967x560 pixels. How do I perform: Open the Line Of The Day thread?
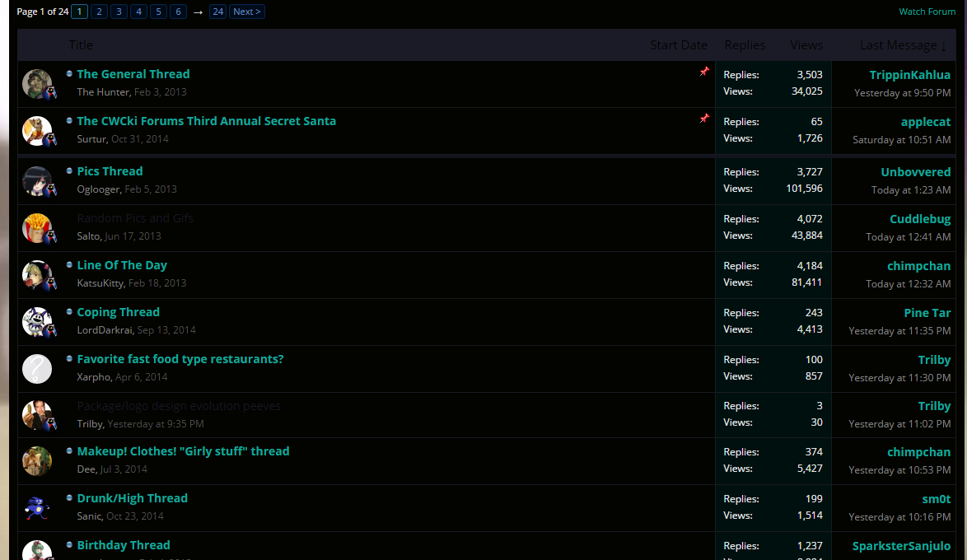tap(122, 265)
